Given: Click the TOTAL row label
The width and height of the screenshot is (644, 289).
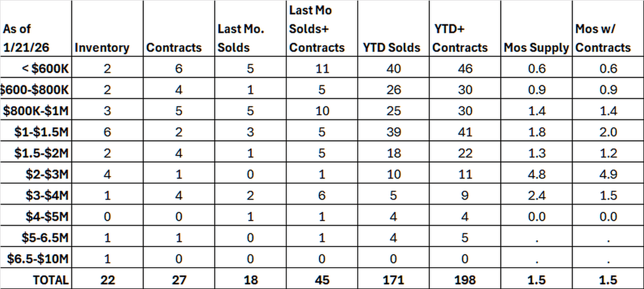Looking at the screenshot, I should pyautogui.click(x=50, y=280).
